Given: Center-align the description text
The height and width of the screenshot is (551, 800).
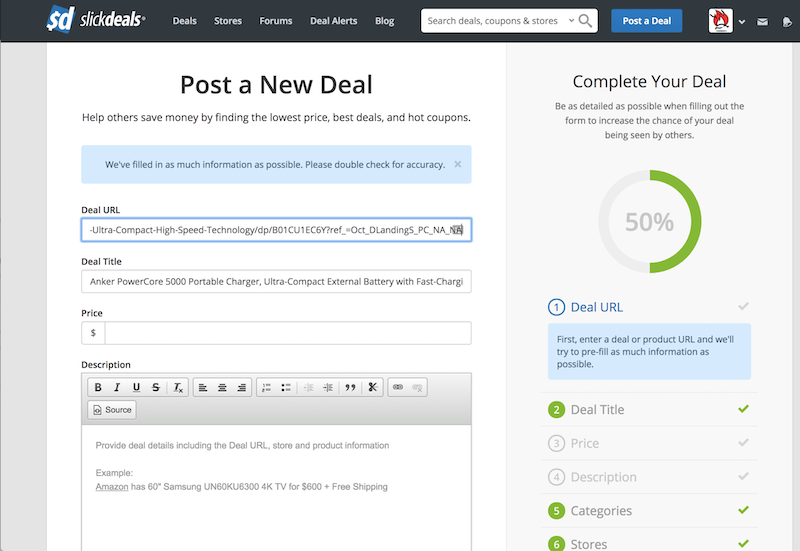Looking at the screenshot, I should [222, 387].
